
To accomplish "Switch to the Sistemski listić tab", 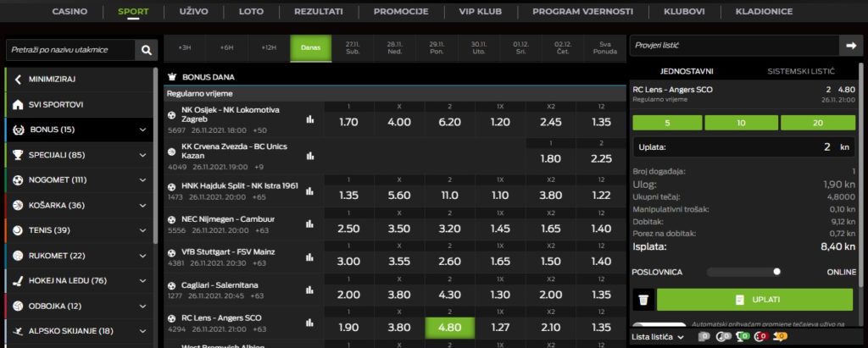I will pos(801,72).
